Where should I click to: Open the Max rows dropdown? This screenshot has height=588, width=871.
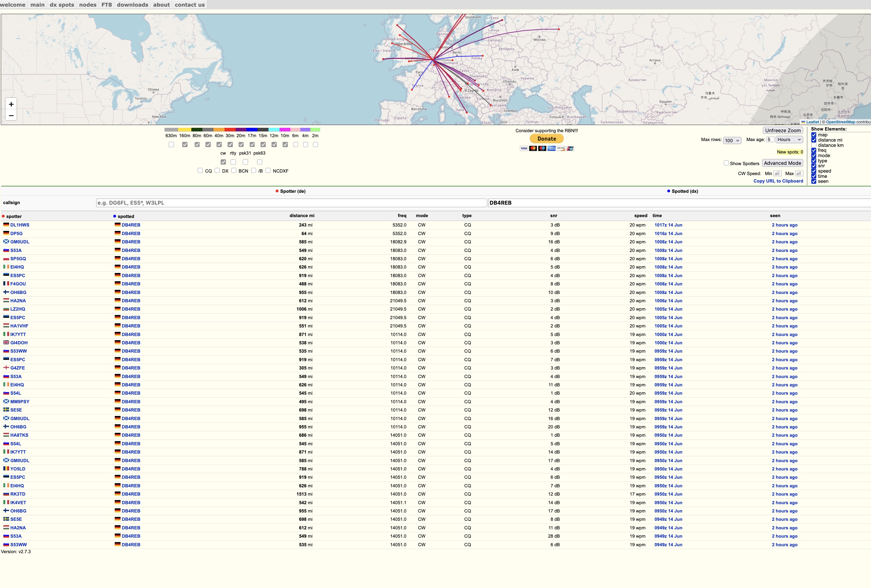732,141
